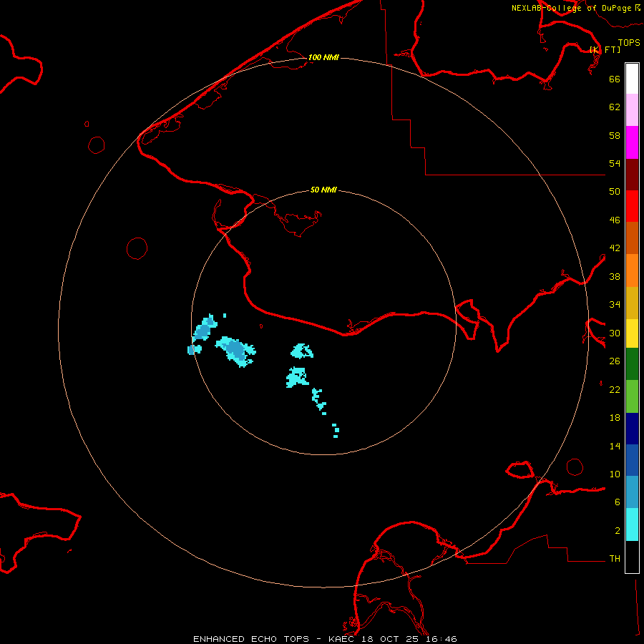
Task: Click the '10' scale value
Action: (x=615, y=474)
